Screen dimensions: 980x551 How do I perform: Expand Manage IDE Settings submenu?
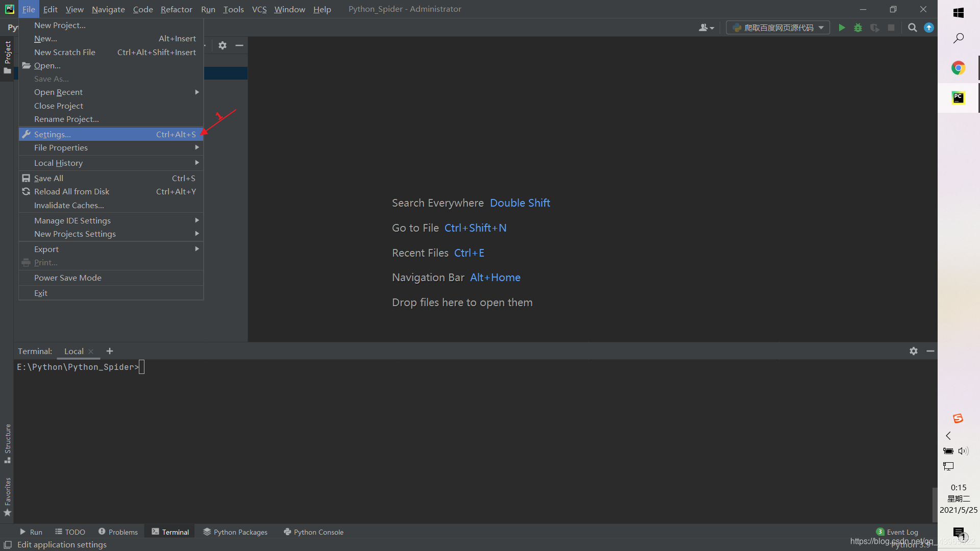coord(111,220)
